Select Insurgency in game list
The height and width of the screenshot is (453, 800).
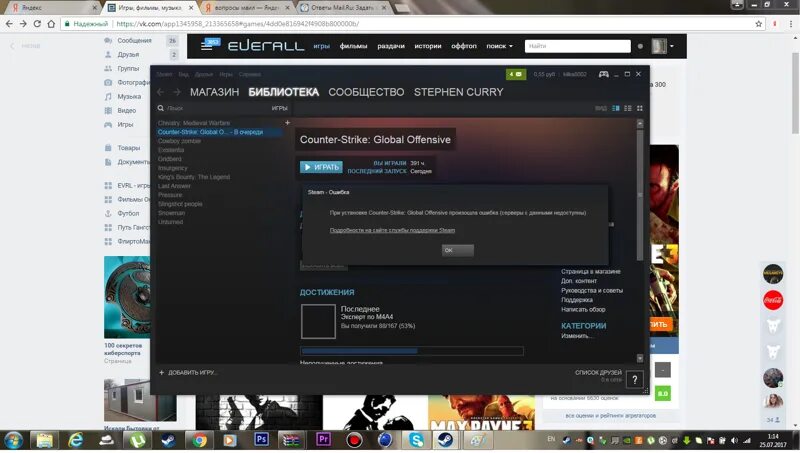pos(172,168)
